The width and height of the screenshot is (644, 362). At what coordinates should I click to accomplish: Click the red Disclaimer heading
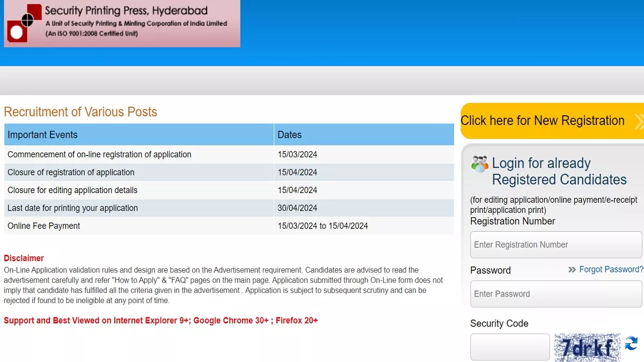pyautogui.click(x=24, y=258)
